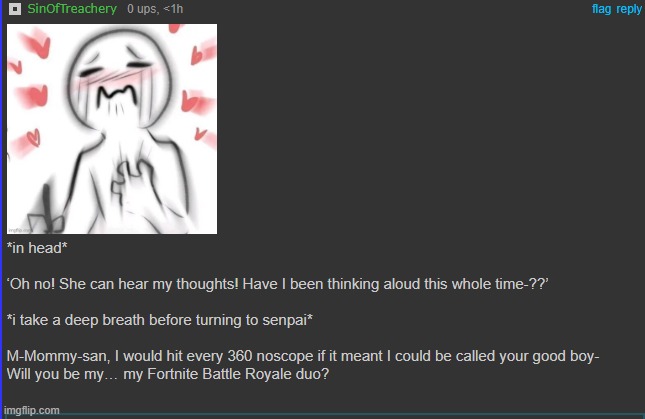Click the imgflip.com watermark at the bottom
The width and height of the screenshot is (645, 419).
[x=32, y=410]
